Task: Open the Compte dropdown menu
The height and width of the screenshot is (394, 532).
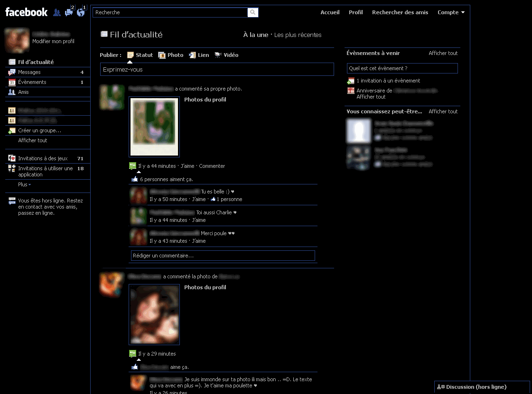Action: click(x=450, y=12)
